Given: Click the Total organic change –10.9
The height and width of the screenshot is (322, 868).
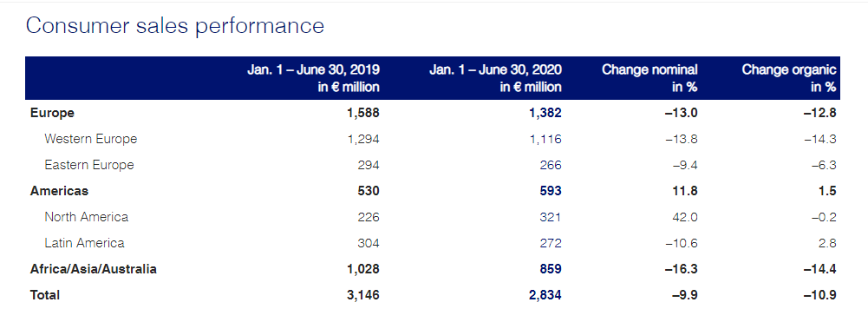Looking at the screenshot, I should pyautogui.click(x=820, y=295).
